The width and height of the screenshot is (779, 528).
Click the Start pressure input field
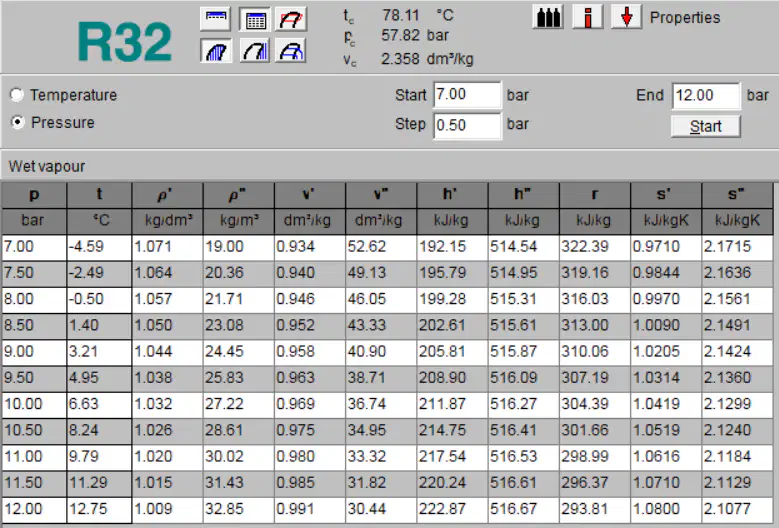point(467,95)
